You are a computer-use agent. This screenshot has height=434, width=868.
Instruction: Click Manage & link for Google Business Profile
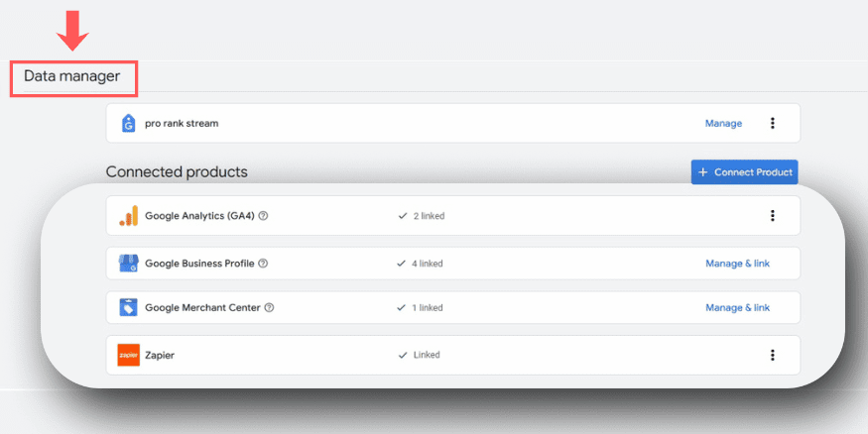[737, 264]
